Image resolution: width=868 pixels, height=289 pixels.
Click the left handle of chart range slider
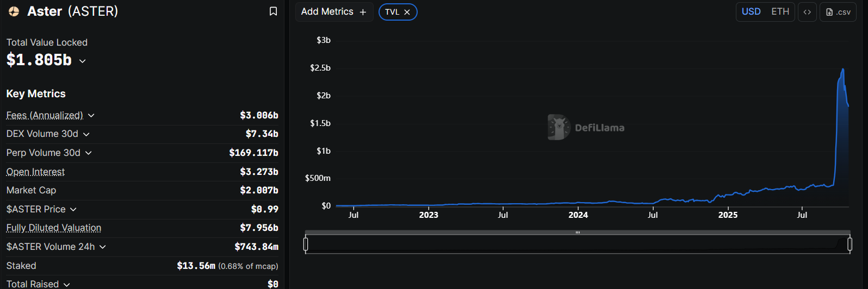tap(306, 244)
